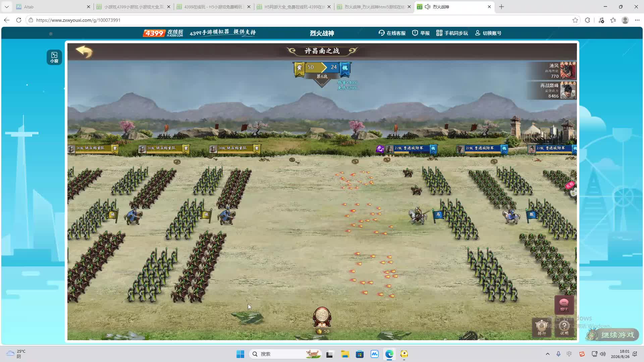Open the browser profile avatar

625,20
